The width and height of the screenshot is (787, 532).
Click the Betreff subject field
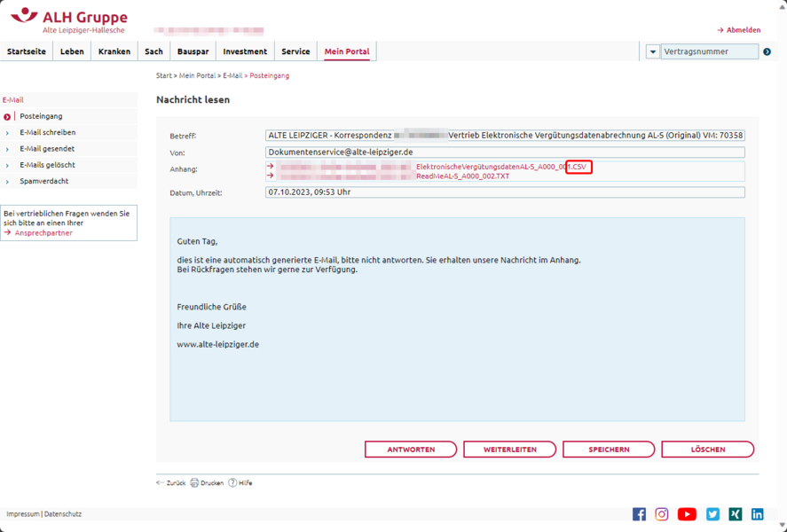[505, 136]
